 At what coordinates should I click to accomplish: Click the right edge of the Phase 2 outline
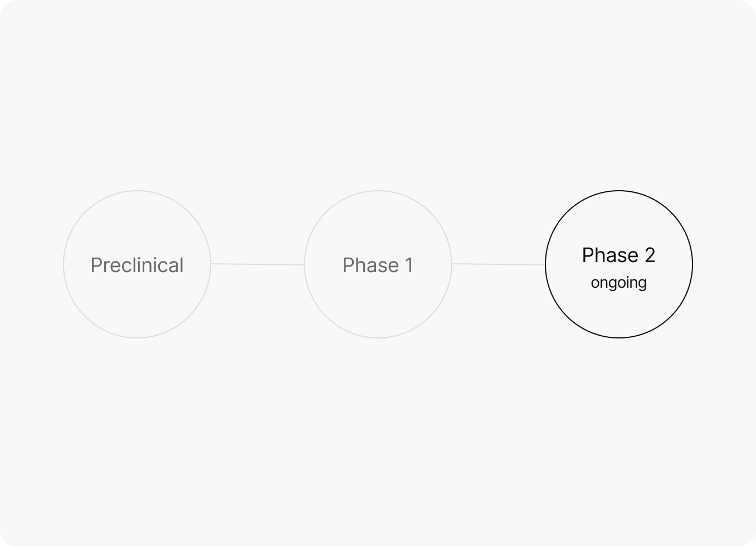pyautogui.click(x=692, y=264)
